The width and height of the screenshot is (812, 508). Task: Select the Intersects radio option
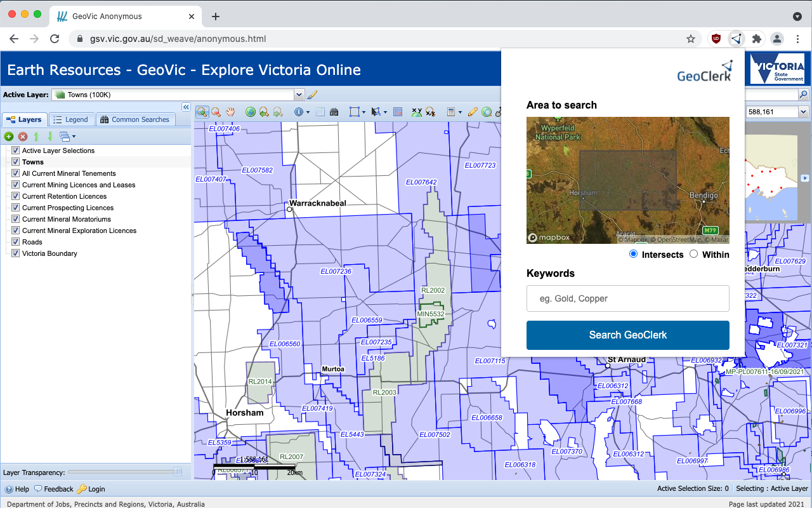(x=633, y=254)
